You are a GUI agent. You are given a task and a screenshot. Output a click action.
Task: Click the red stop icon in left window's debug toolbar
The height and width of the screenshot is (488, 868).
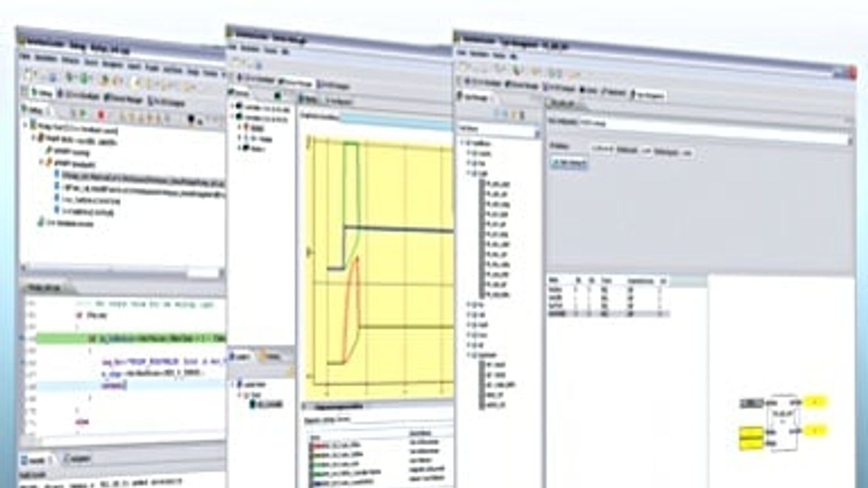101,115
